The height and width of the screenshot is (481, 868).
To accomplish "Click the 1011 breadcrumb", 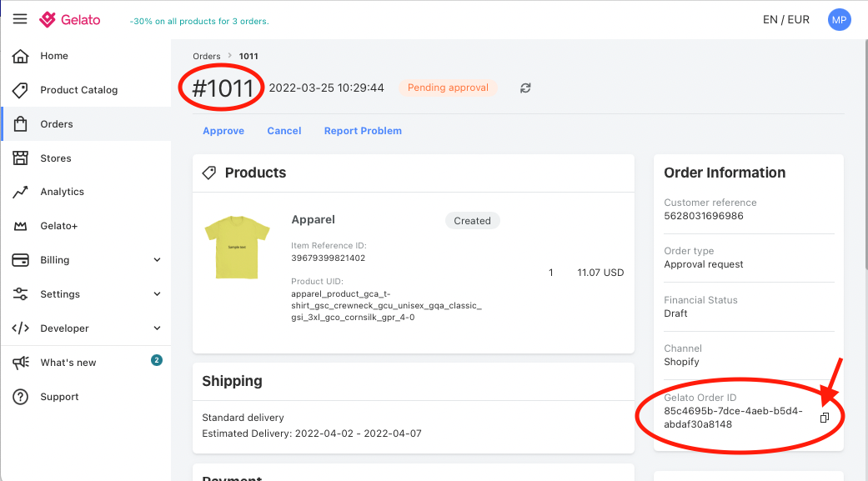I will tap(248, 57).
